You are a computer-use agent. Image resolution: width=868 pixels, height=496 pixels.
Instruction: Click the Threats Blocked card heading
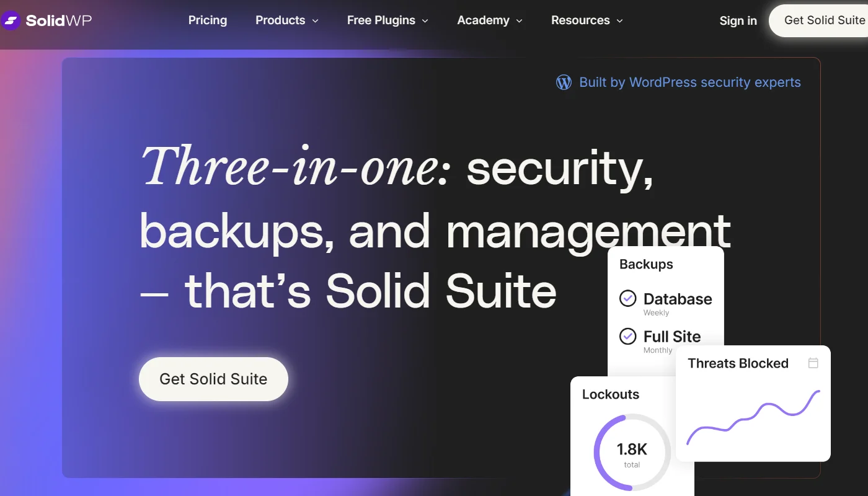tap(738, 363)
